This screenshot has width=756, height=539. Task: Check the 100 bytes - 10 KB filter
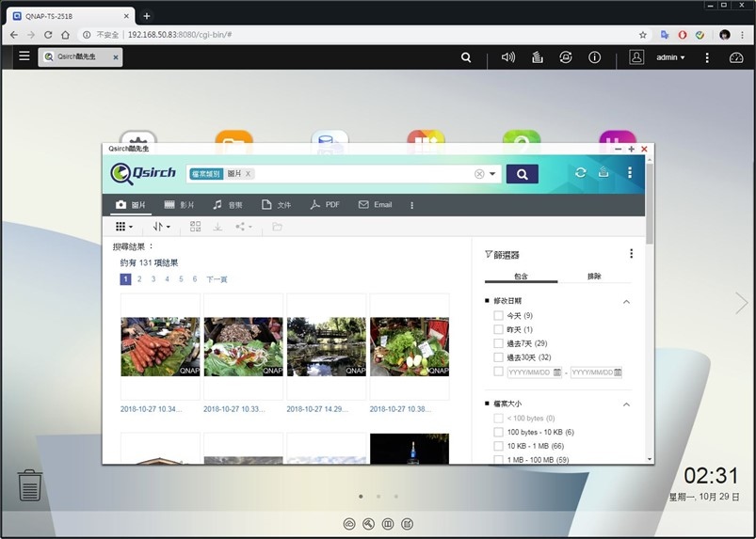498,432
